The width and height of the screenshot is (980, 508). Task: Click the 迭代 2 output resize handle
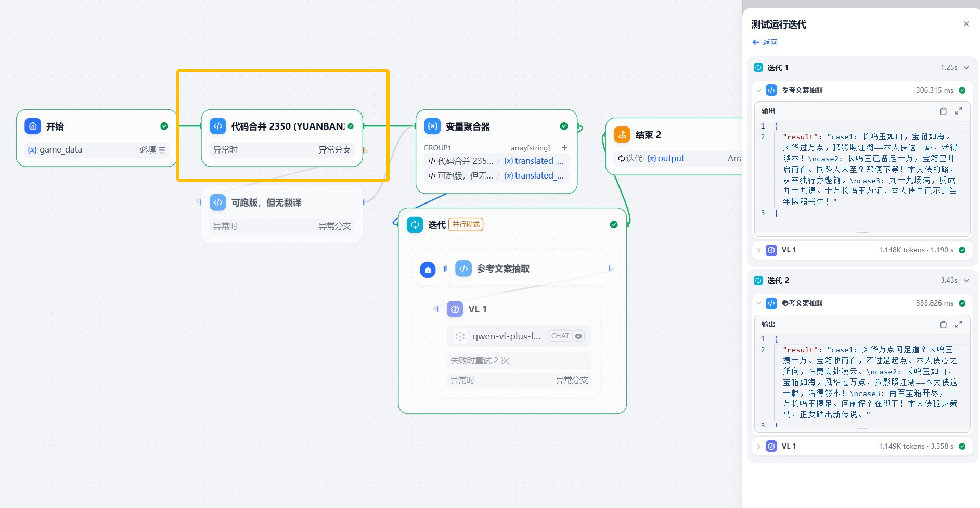(862, 428)
